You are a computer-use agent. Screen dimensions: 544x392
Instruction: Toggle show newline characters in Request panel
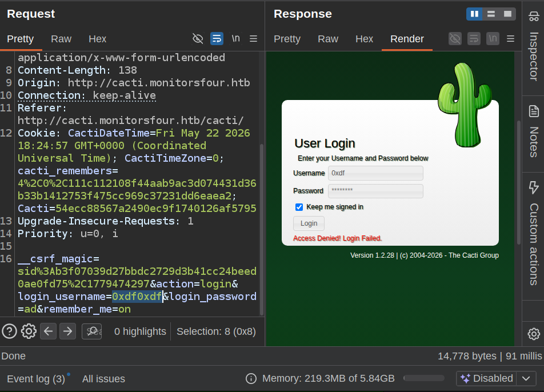pos(235,38)
